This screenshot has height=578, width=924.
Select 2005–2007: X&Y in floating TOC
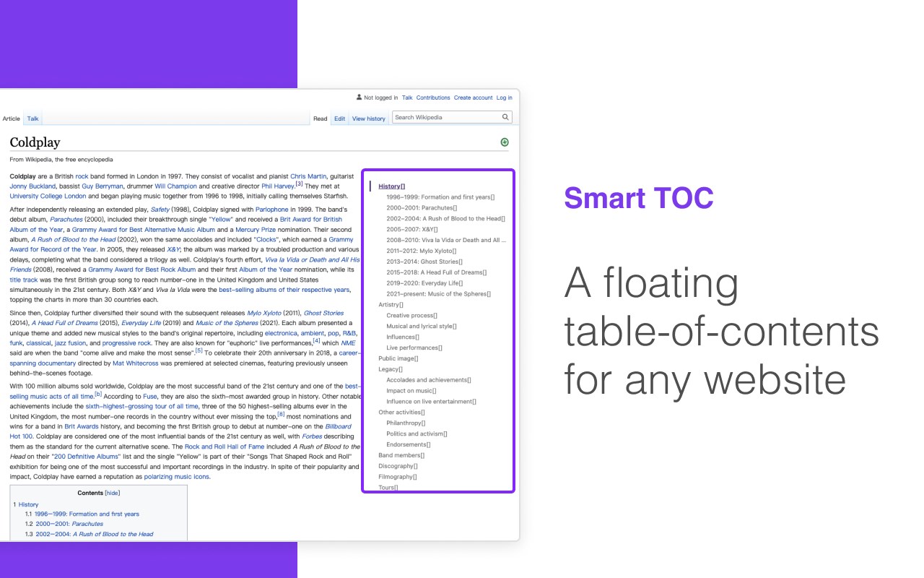point(412,229)
